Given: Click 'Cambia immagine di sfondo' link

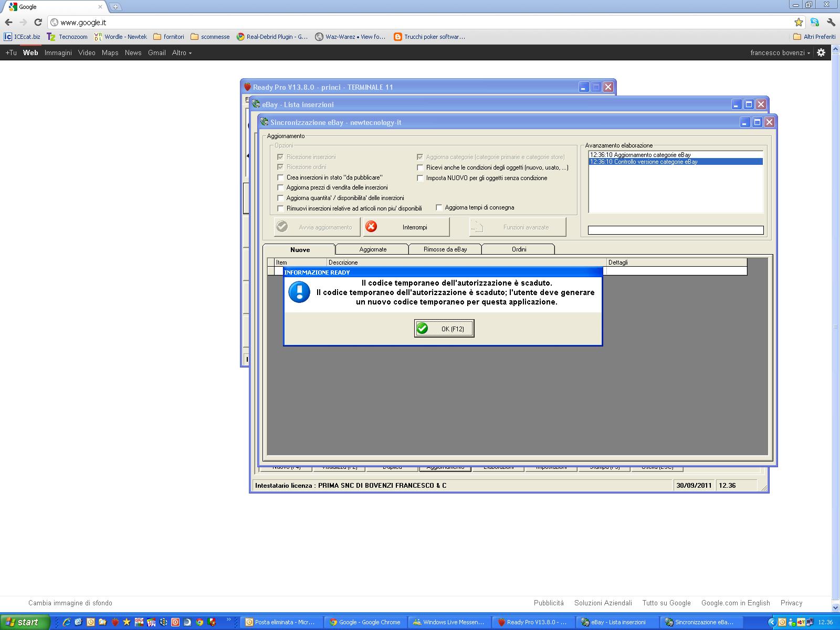Looking at the screenshot, I should 70,603.
